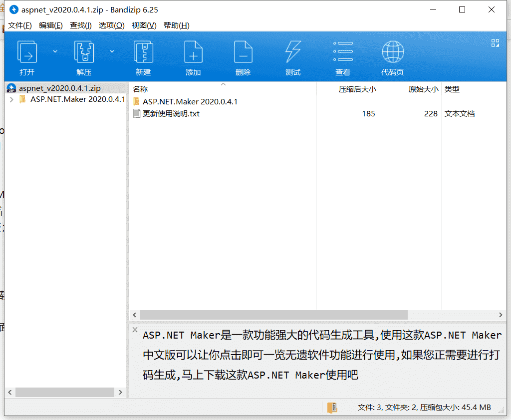Sort by the 原始大小 column header
Screen dimensions: 511x420
point(423,89)
